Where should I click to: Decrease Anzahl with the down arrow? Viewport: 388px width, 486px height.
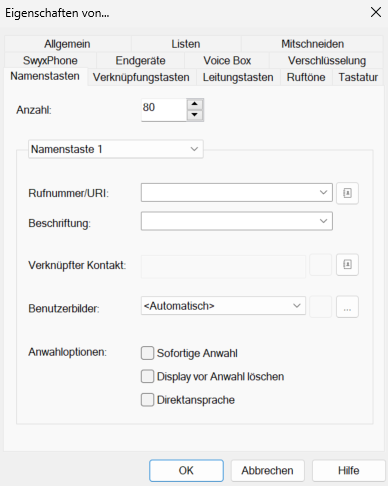tap(195, 115)
